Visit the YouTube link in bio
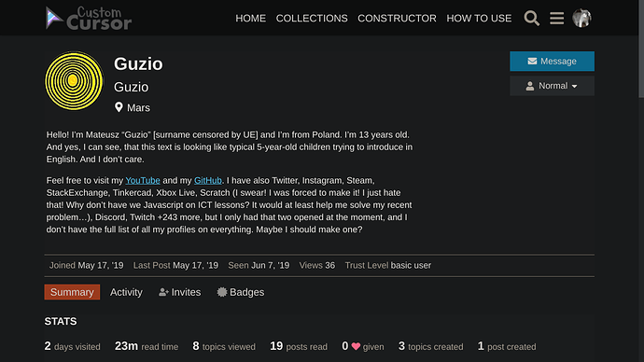Viewport: 644px width, 362px height. point(143,180)
